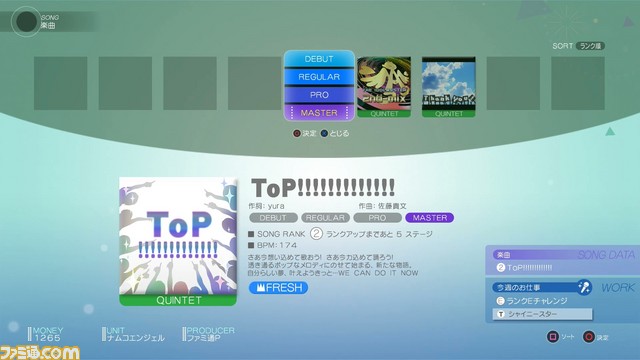Click the blue X close icon under menu
The width and height of the screenshot is (640, 360).
point(324,133)
